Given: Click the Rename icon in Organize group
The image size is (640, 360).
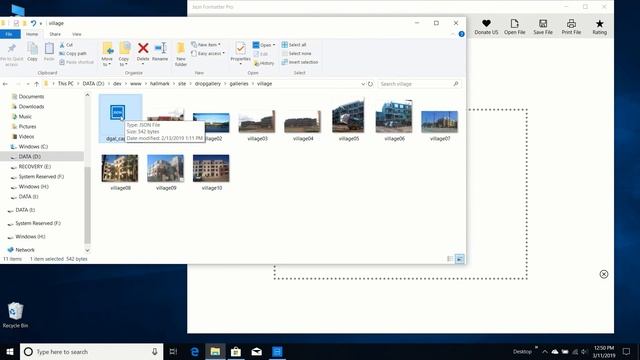Looking at the screenshot, I should (160, 48).
